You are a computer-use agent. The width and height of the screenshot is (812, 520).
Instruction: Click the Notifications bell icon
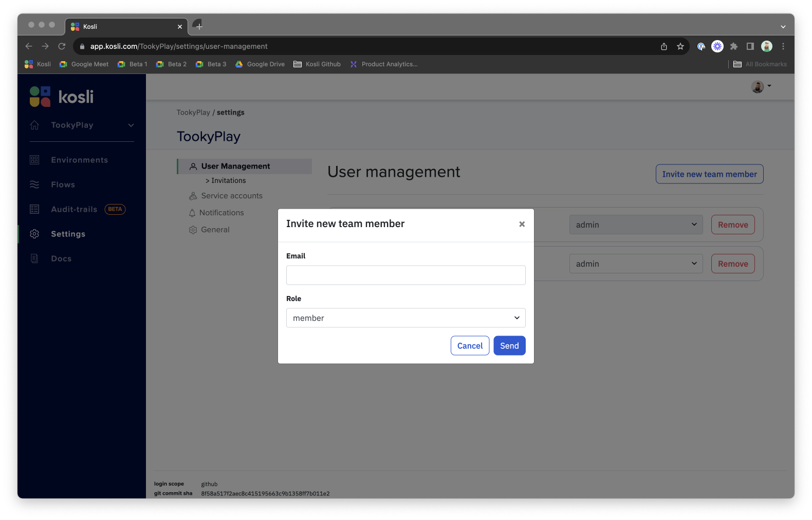(192, 213)
